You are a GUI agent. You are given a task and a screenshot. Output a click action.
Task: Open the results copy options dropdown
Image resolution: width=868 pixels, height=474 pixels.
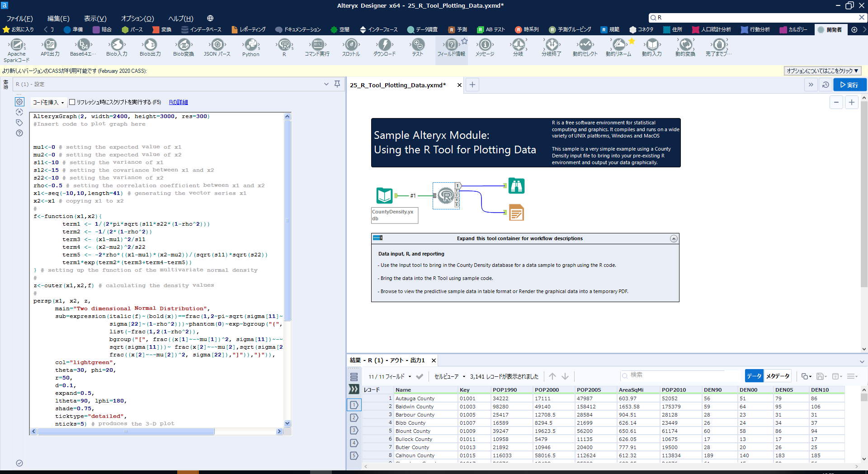tap(806, 376)
